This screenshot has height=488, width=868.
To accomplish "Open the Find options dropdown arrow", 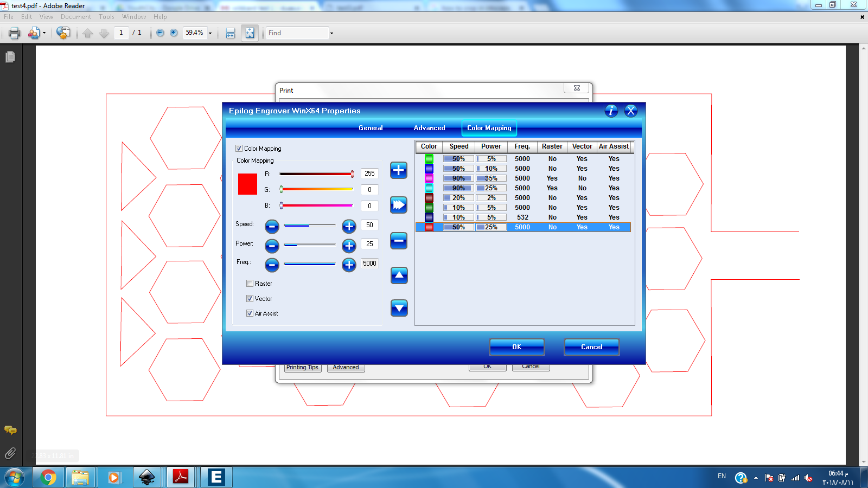I will pyautogui.click(x=331, y=33).
